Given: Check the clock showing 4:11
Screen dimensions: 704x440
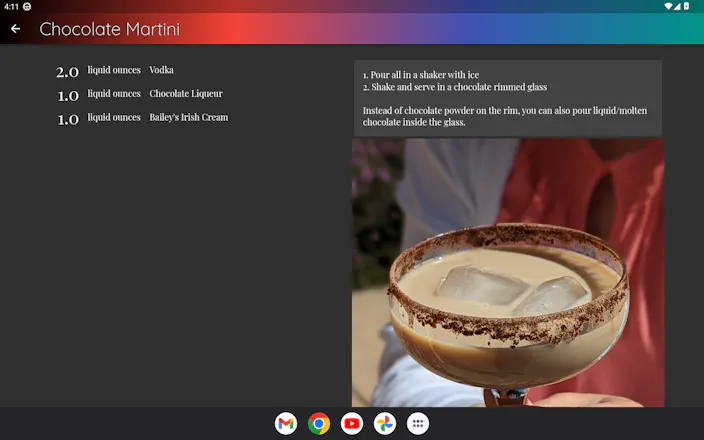Looking at the screenshot, I should (x=11, y=6).
